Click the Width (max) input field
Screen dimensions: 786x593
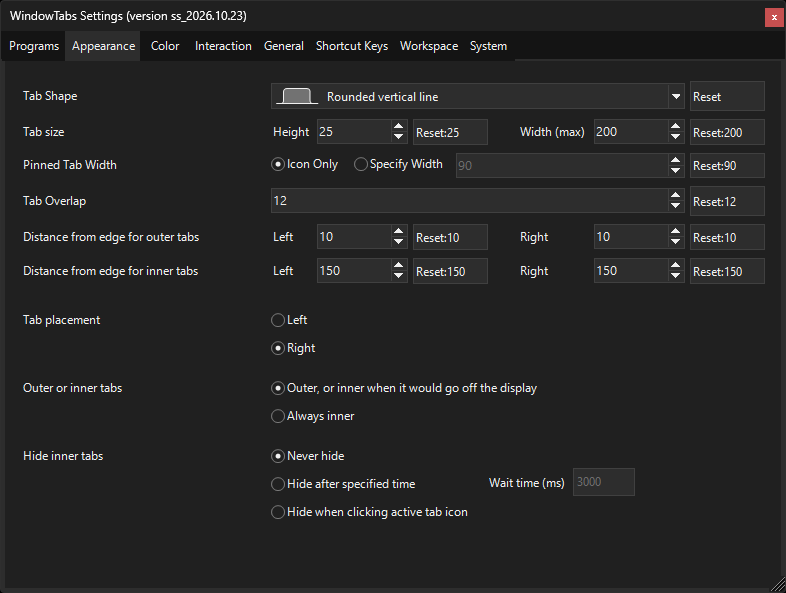tap(631, 132)
